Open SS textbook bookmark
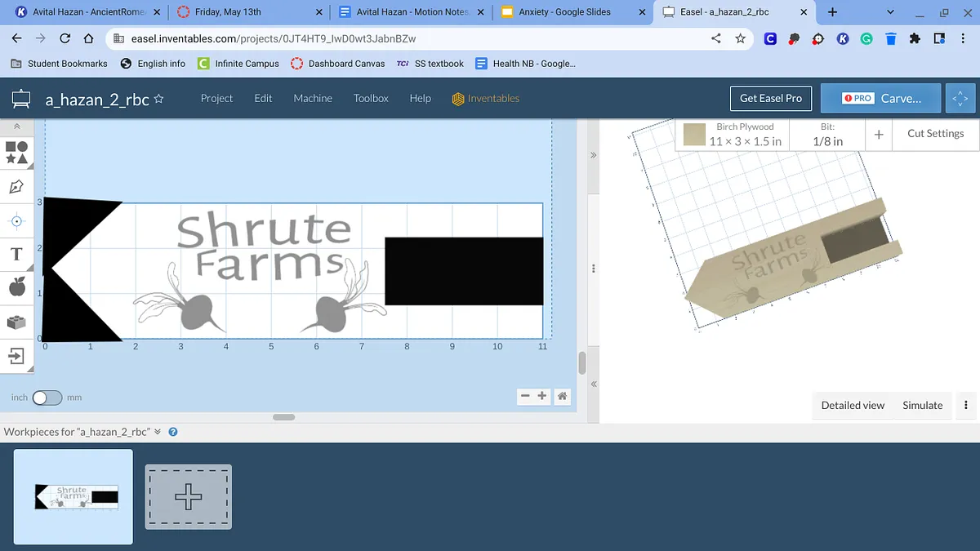This screenshot has height=551, width=980. coord(430,64)
